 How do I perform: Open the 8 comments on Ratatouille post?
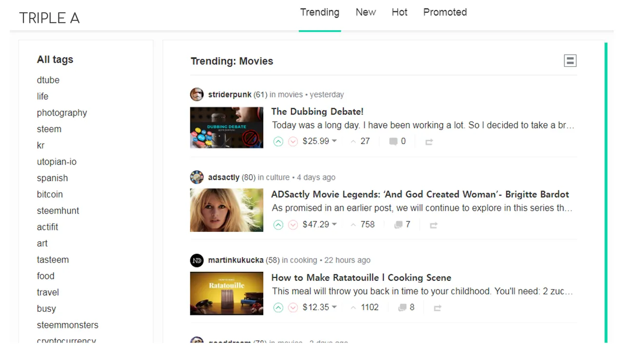[x=406, y=307]
